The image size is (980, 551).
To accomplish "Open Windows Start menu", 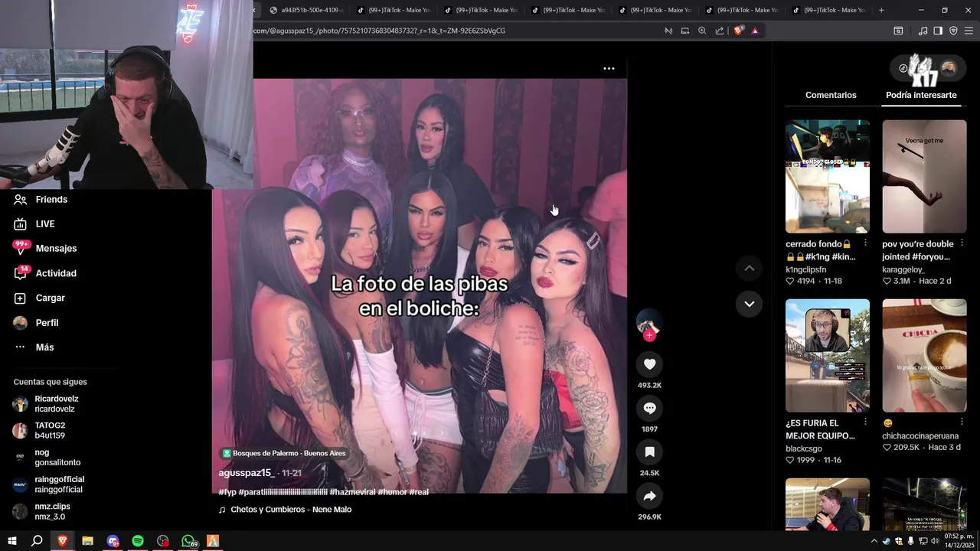I will coord(12,541).
